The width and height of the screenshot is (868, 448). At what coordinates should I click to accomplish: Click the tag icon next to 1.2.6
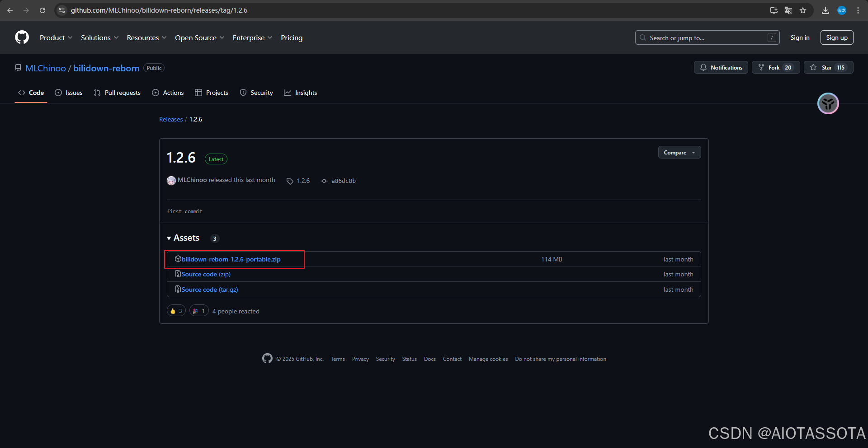290,181
